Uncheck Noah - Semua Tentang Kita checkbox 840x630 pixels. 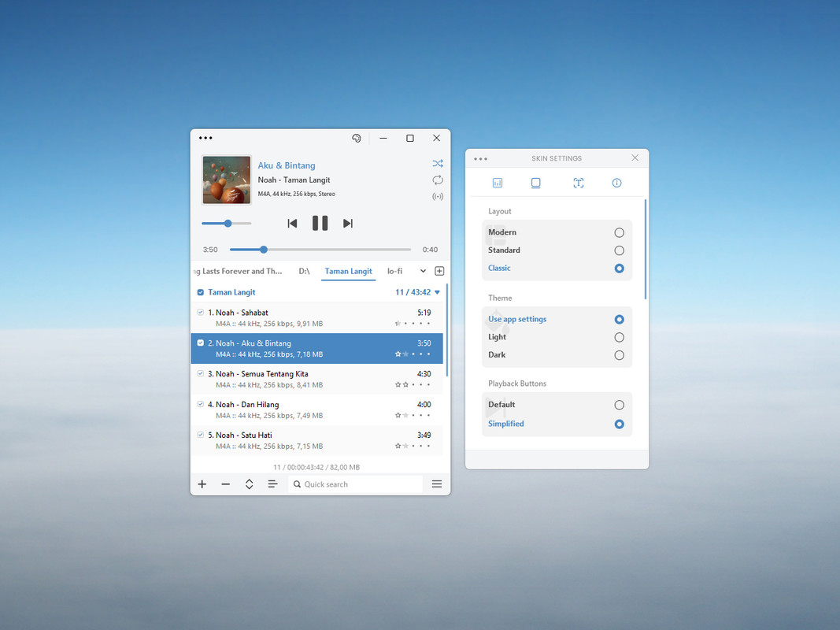pyautogui.click(x=201, y=373)
